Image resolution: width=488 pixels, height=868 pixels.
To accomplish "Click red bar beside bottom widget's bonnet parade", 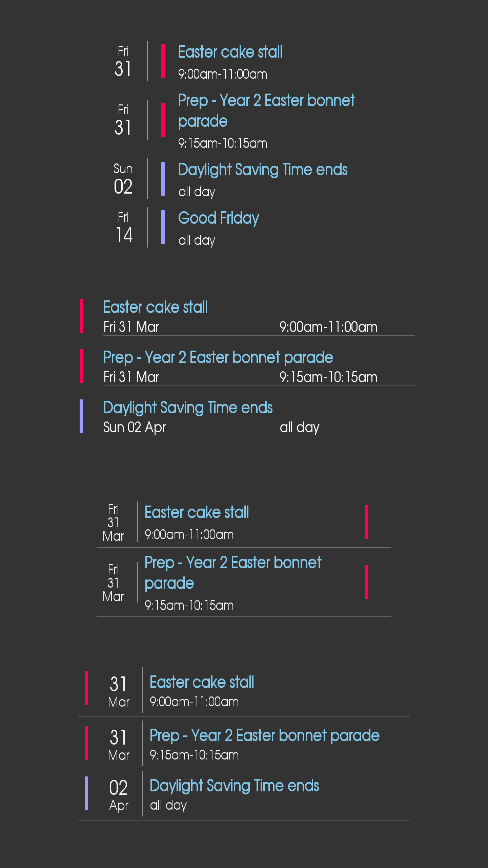I will coord(86,743).
